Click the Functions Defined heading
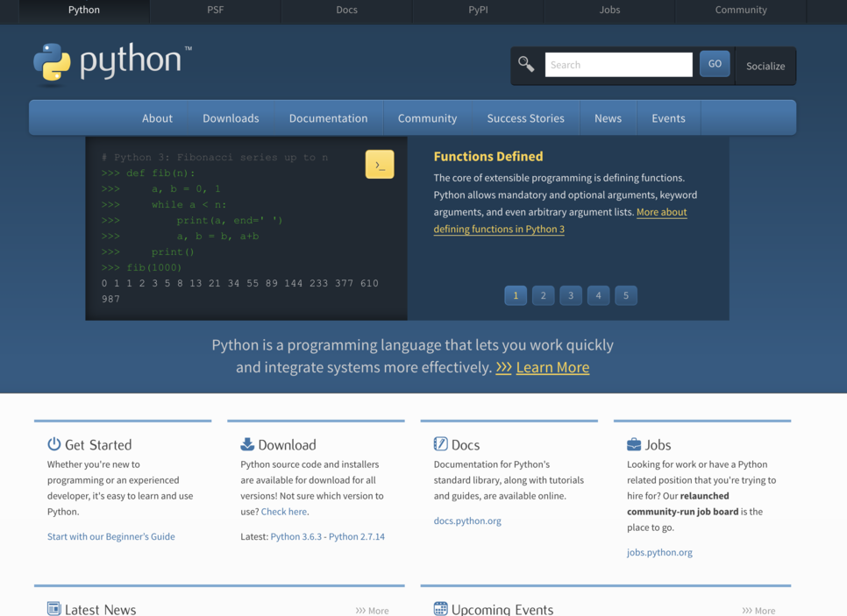 pos(488,157)
